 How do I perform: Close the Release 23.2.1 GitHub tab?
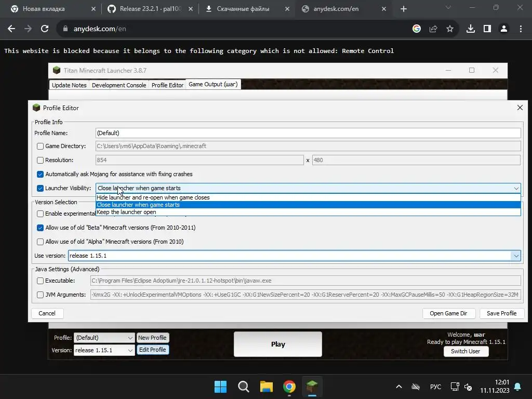click(191, 9)
